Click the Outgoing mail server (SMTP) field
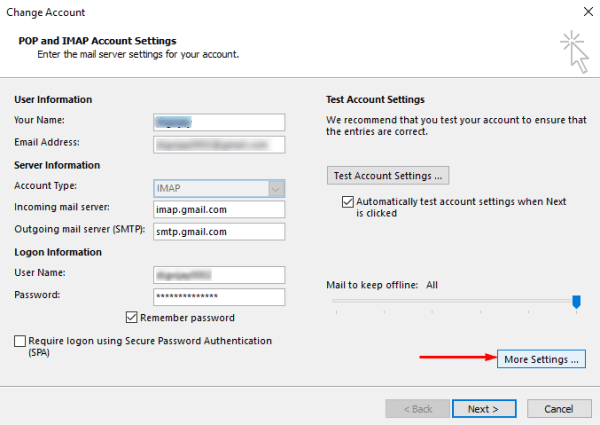600x425 pixels. [219, 231]
